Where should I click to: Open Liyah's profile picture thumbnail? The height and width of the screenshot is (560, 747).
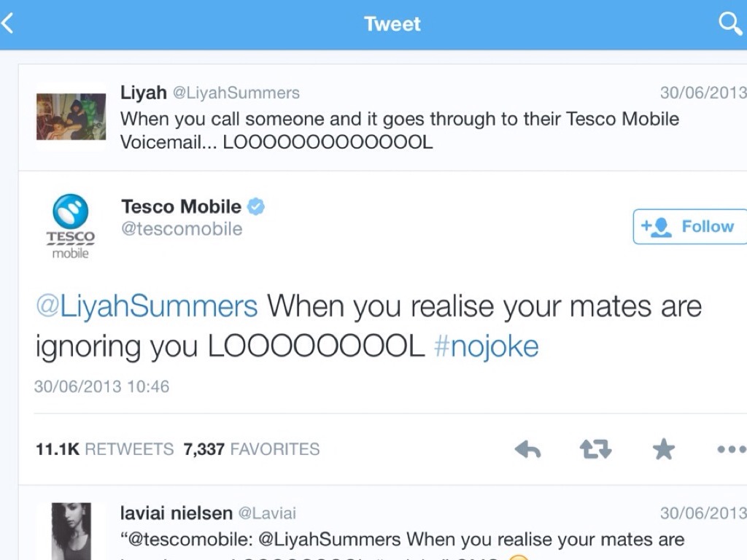(x=71, y=117)
